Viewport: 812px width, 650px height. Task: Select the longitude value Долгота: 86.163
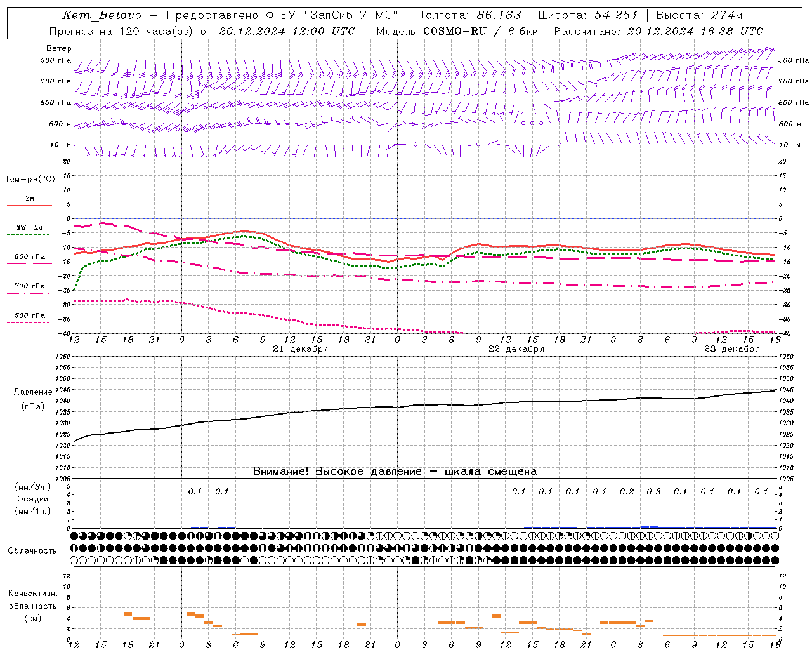coord(468,15)
